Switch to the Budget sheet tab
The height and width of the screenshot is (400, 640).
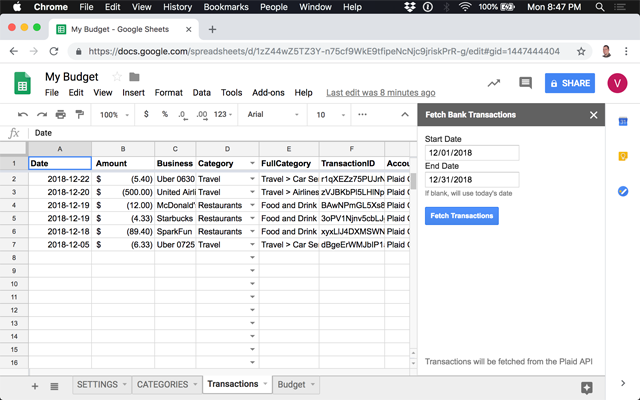pyautogui.click(x=295, y=384)
